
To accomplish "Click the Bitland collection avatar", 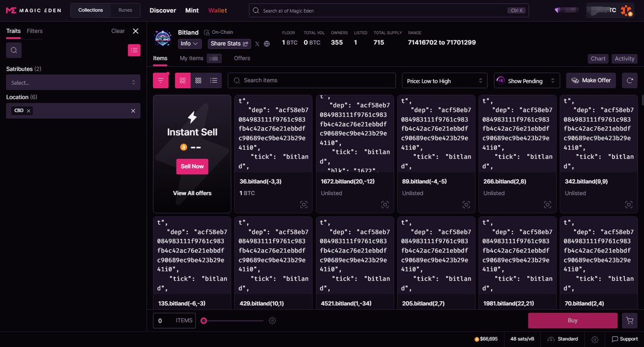I will pyautogui.click(x=163, y=39).
